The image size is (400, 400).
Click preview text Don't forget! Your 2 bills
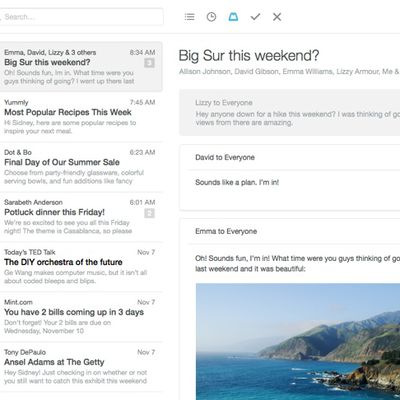click(57, 327)
